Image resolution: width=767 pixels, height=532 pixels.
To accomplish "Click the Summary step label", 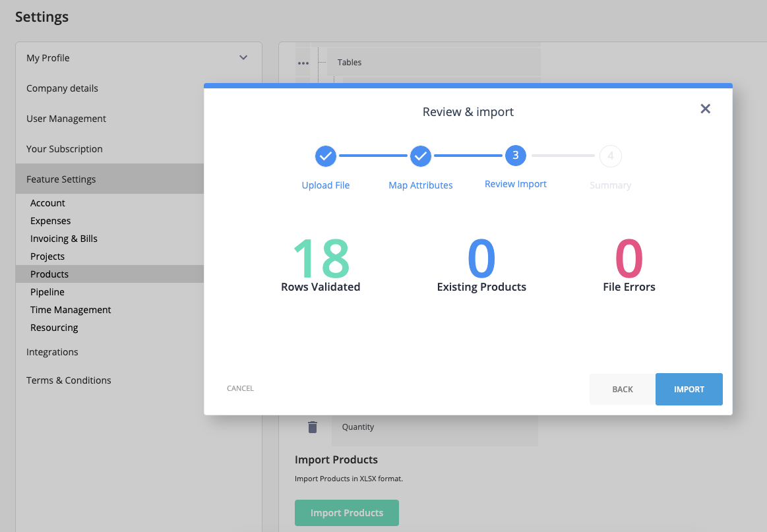I will [610, 185].
